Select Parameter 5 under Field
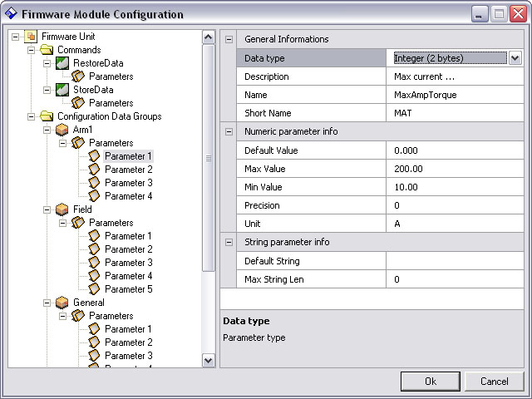 (x=128, y=289)
